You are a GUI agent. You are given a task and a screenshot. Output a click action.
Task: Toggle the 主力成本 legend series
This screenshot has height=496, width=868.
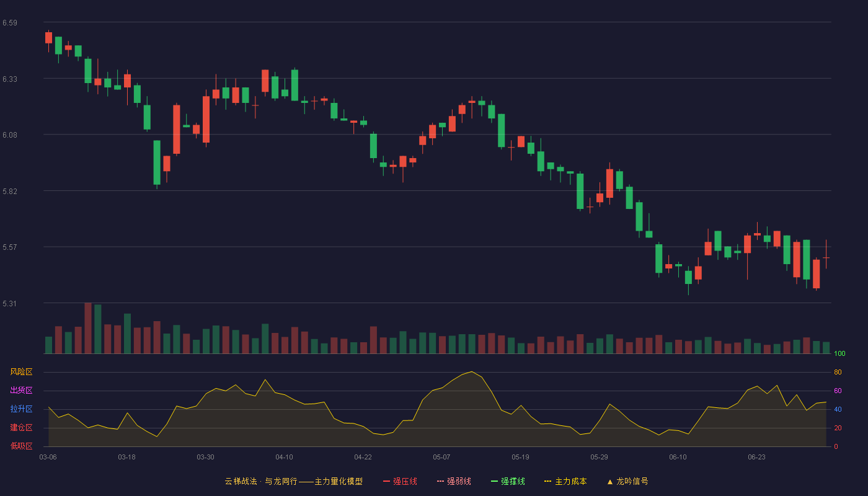pyautogui.click(x=565, y=481)
